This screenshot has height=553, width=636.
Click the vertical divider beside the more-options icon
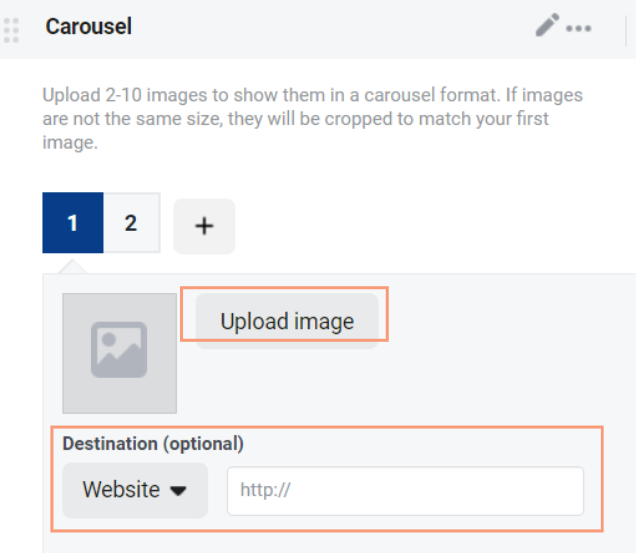tap(627, 30)
